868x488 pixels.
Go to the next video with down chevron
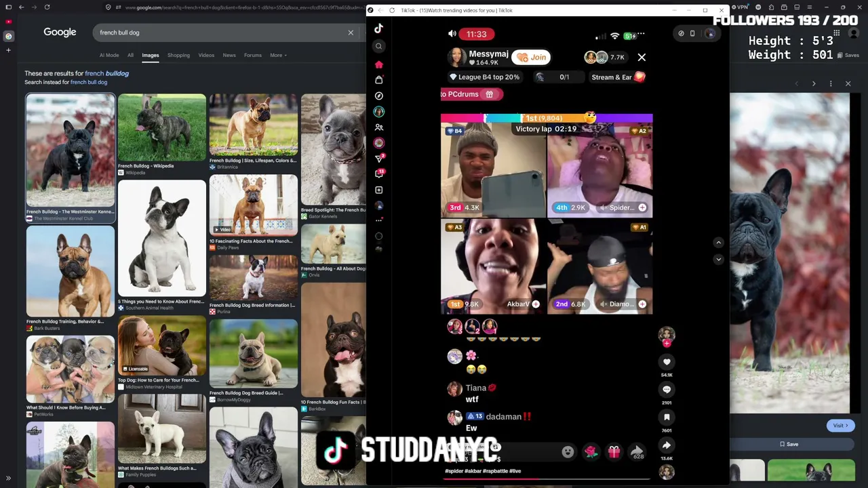pos(719,259)
